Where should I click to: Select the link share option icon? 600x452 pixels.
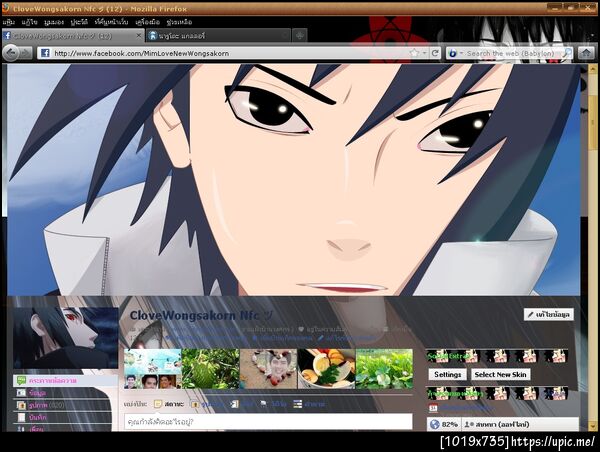235,404
